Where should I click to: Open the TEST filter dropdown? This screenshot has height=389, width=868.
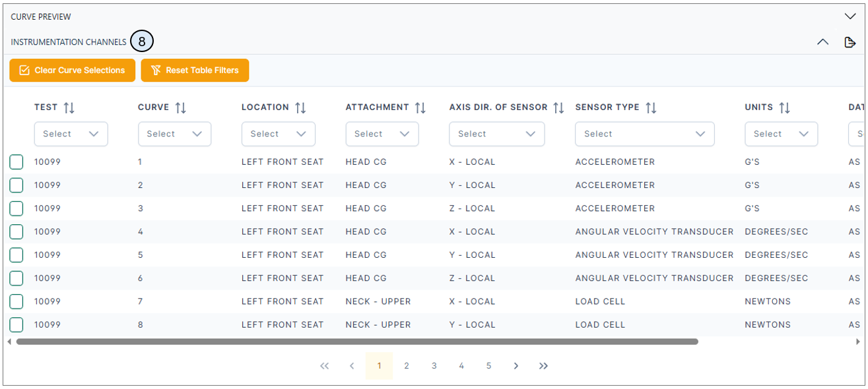click(x=71, y=134)
